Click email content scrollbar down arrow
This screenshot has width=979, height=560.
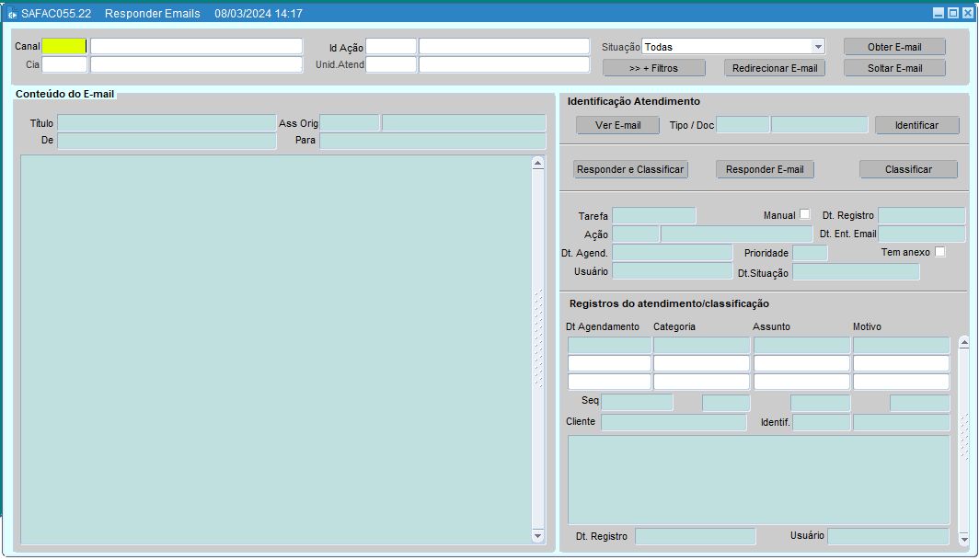(x=537, y=536)
